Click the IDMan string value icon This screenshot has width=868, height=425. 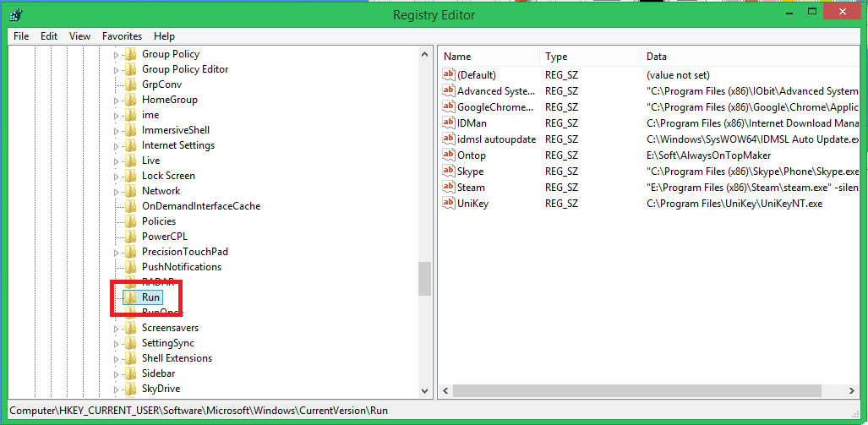coord(449,123)
